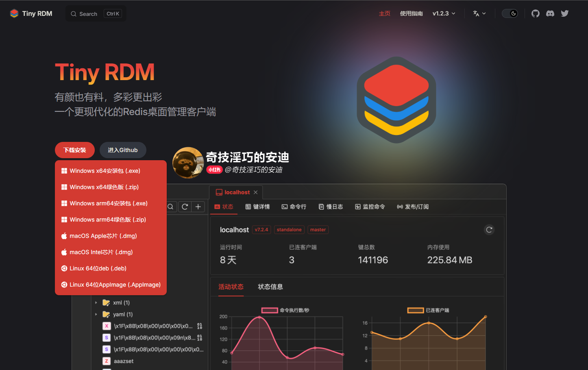Open 使用指南 nav link
The width and height of the screenshot is (588, 370).
coord(411,13)
